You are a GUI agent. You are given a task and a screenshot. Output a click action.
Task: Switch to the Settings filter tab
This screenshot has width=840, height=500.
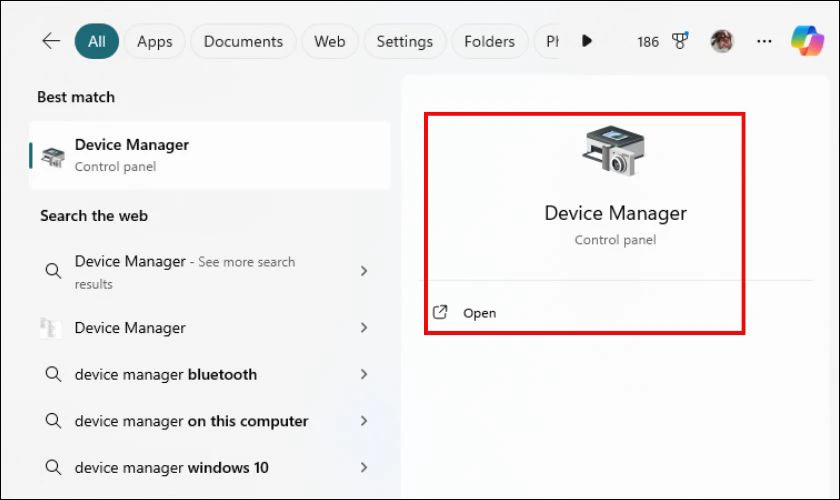pyautogui.click(x=404, y=41)
